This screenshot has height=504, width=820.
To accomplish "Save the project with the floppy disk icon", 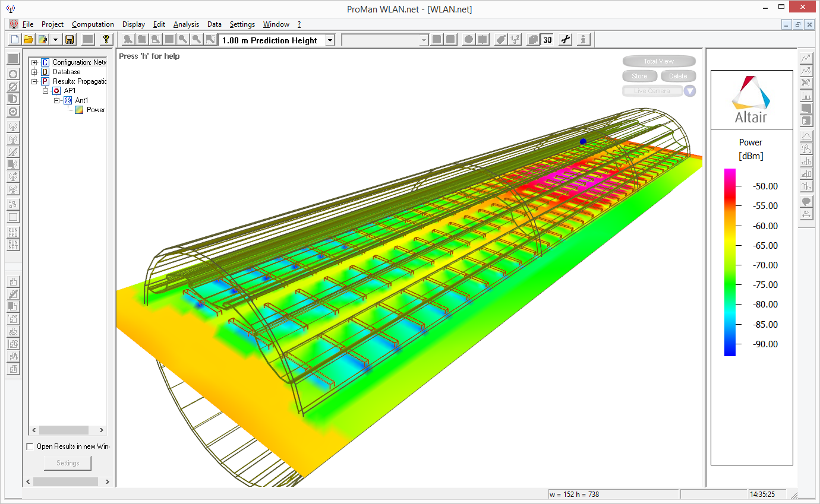I will pyautogui.click(x=70, y=40).
